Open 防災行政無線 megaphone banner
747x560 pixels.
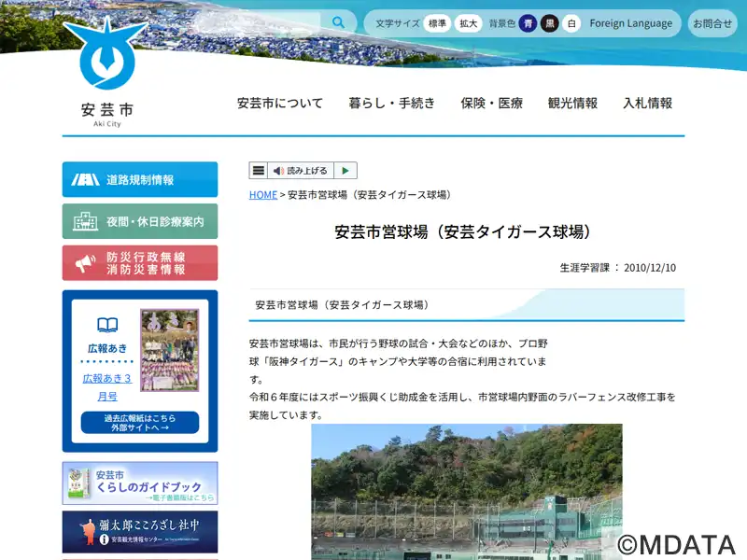[x=140, y=263]
